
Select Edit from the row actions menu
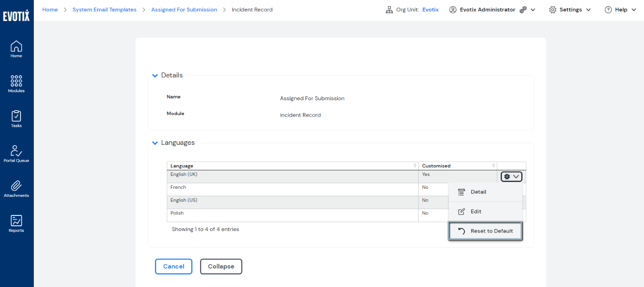click(x=485, y=212)
